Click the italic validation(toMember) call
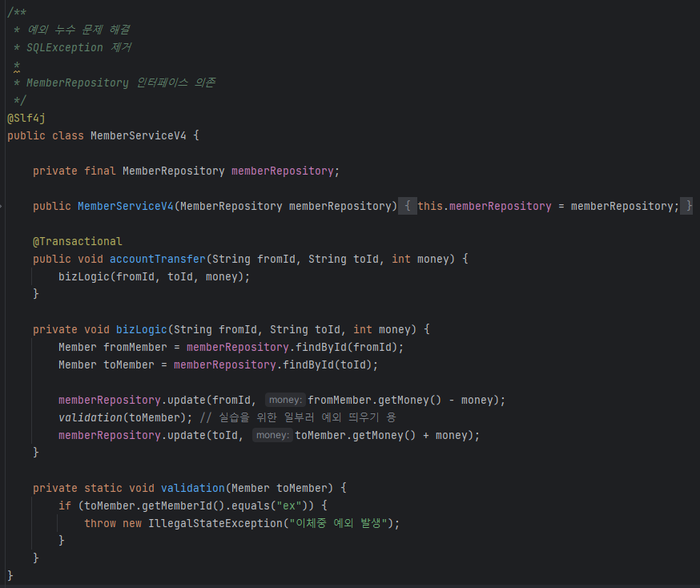Image resolution: width=700 pixels, height=588 pixels. pyautogui.click(x=122, y=417)
